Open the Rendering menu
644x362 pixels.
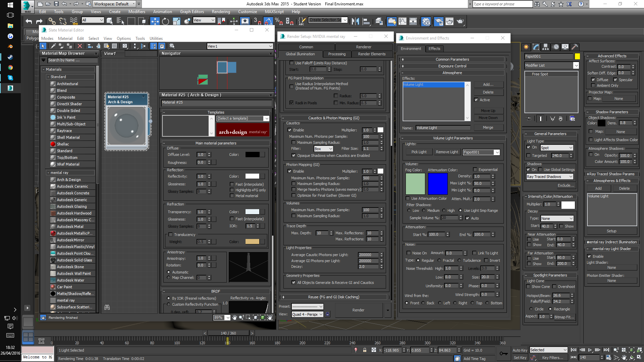click(x=221, y=11)
